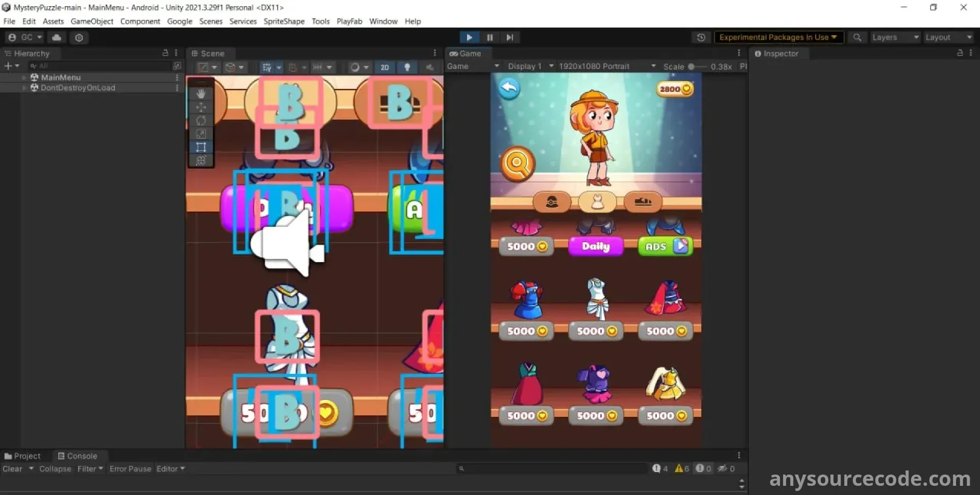Image resolution: width=980 pixels, height=495 pixels.
Task: Click the Step frame button
Action: [x=509, y=37]
